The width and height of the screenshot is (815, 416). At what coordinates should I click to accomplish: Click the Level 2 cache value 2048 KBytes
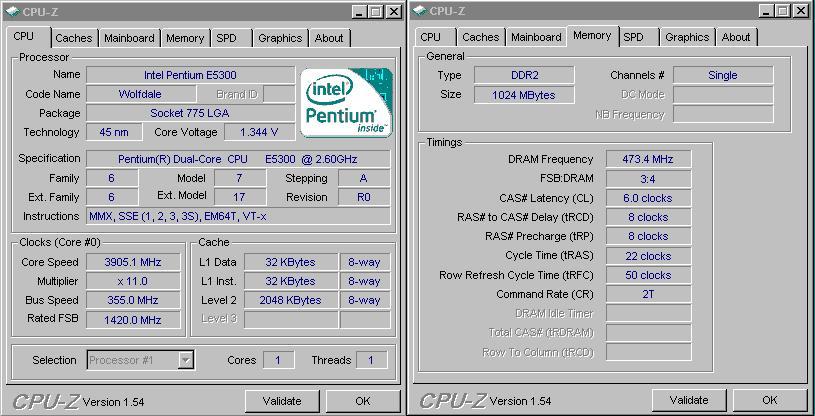(291, 300)
